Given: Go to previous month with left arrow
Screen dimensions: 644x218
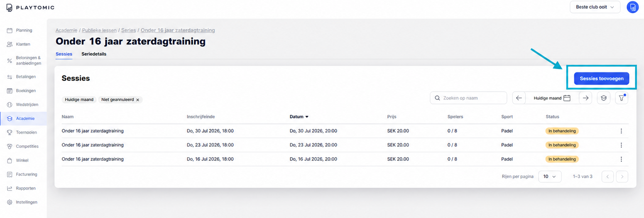Looking at the screenshot, I should pos(519,98).
